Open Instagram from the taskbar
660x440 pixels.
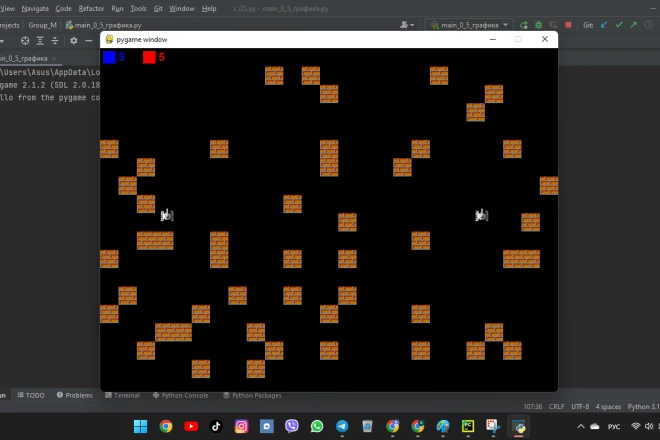coord(241,427)
